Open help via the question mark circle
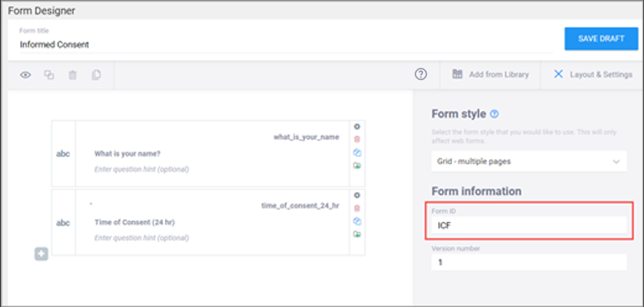 click(x=421, y=74)
